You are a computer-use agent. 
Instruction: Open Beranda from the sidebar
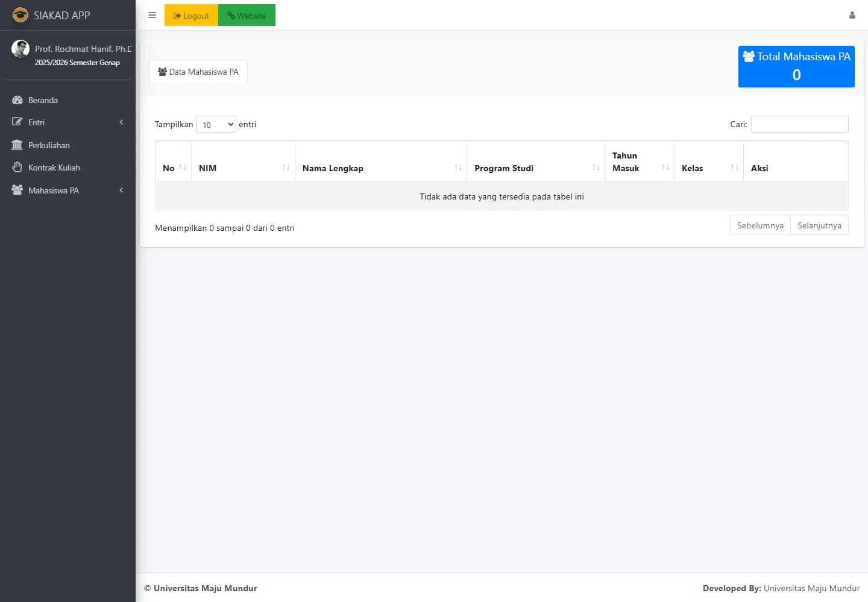(43, 100)
